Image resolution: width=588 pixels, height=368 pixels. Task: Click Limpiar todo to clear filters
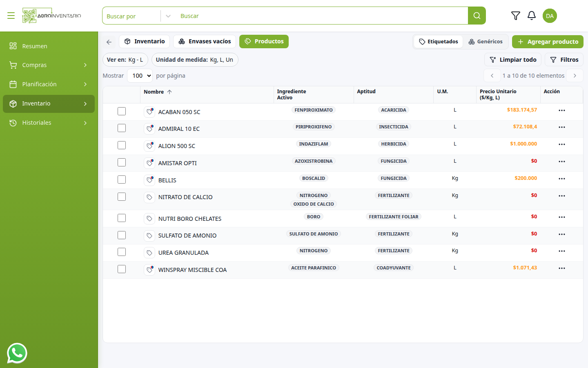(x=513, y=60)
